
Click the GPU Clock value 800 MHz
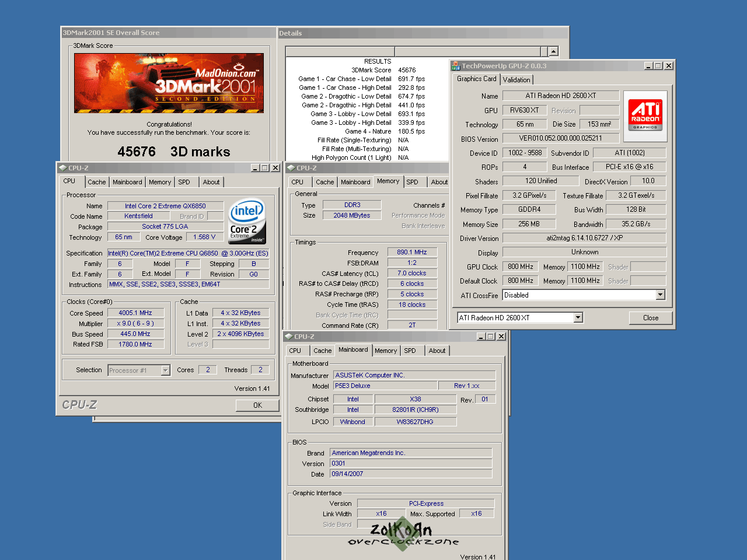tap(521, 267)
